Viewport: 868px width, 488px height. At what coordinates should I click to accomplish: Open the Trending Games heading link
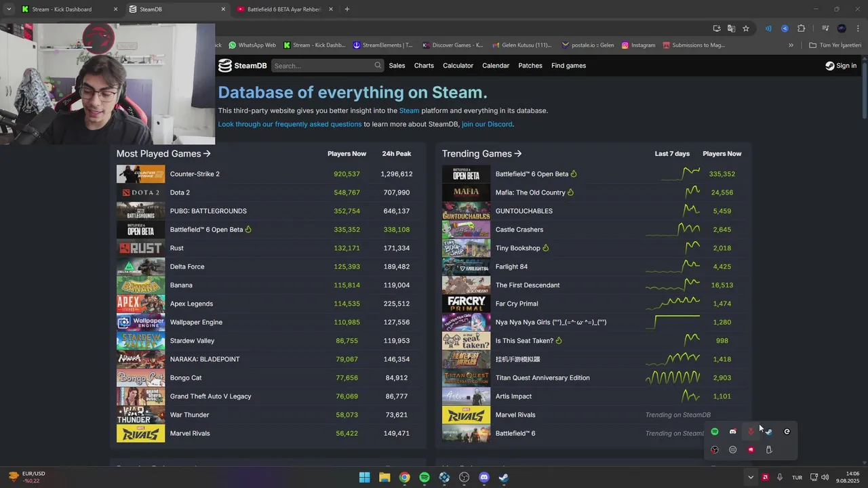tap(481, 154)
